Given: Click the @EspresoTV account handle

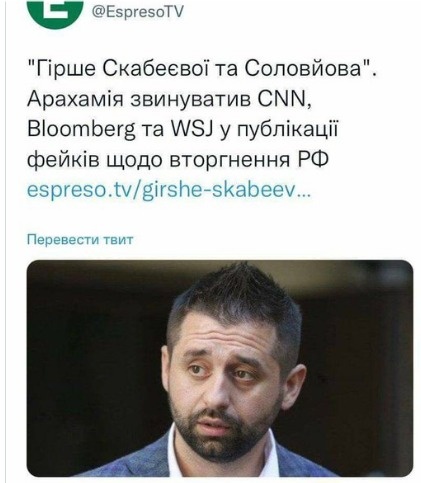Looking at the screenshot, I should click(x=138, y=12).
